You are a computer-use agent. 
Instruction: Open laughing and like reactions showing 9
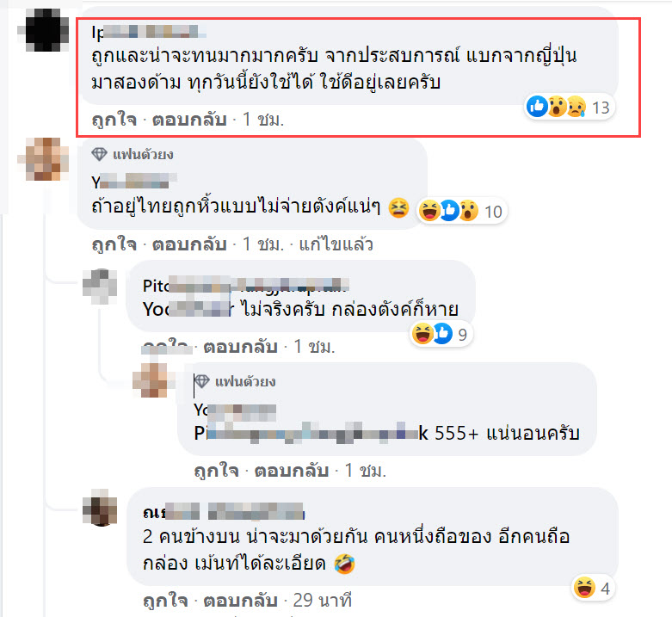pos(441,334)
